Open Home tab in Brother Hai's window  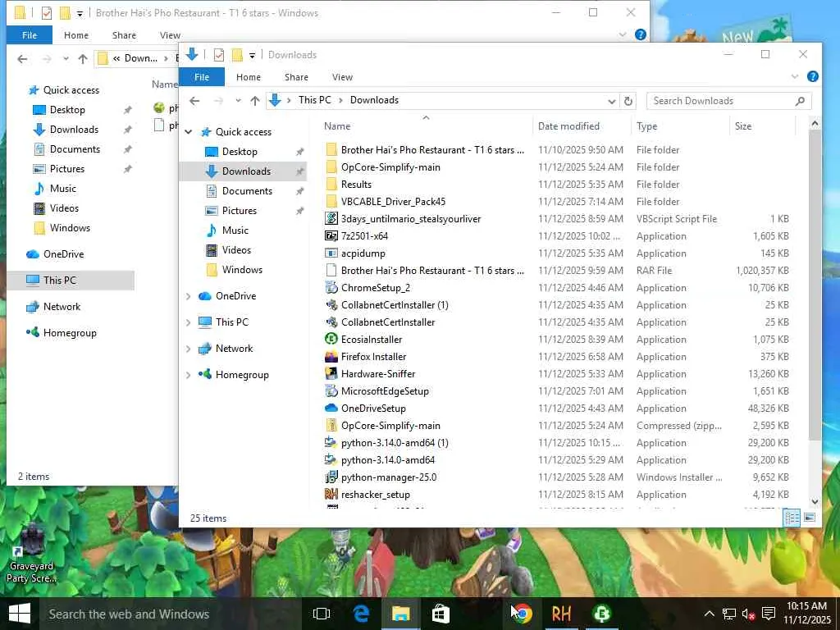(x=76, y=34)
